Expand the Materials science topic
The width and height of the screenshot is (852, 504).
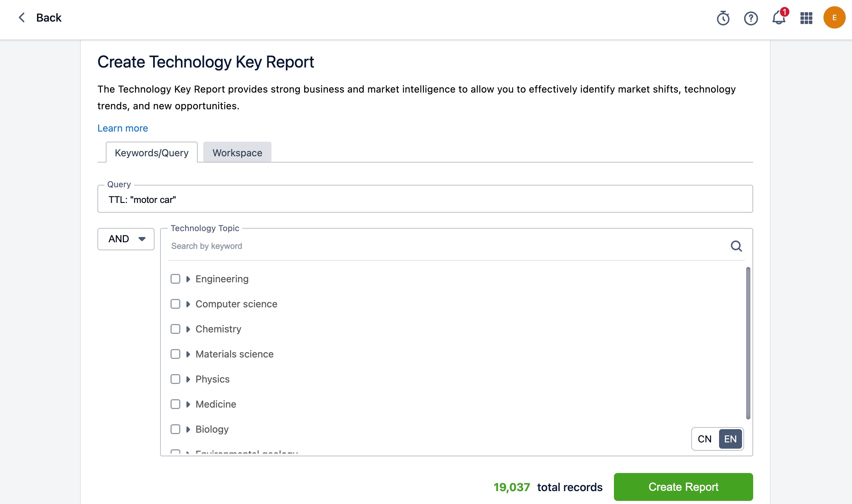(x=188, y=354)
